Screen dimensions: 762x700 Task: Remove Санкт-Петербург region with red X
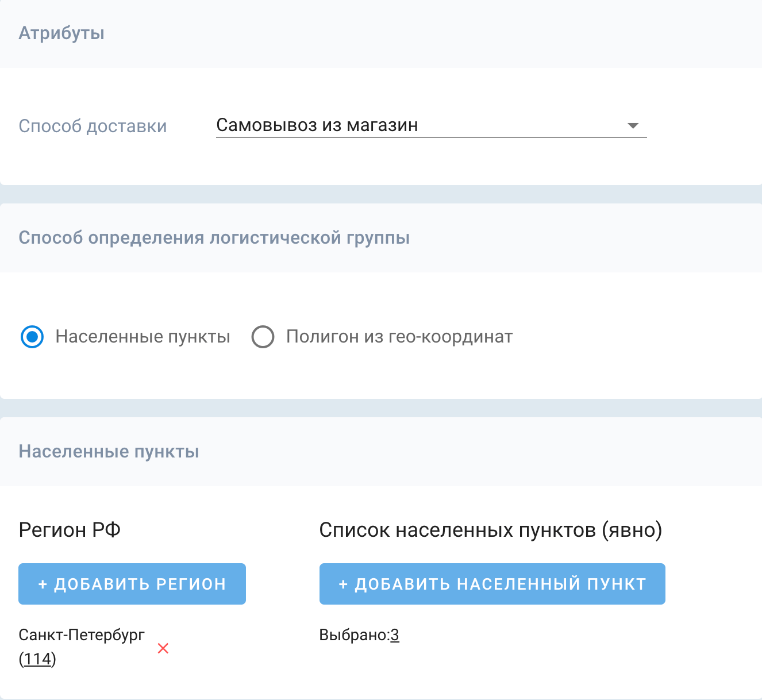[x=163, y=648]
